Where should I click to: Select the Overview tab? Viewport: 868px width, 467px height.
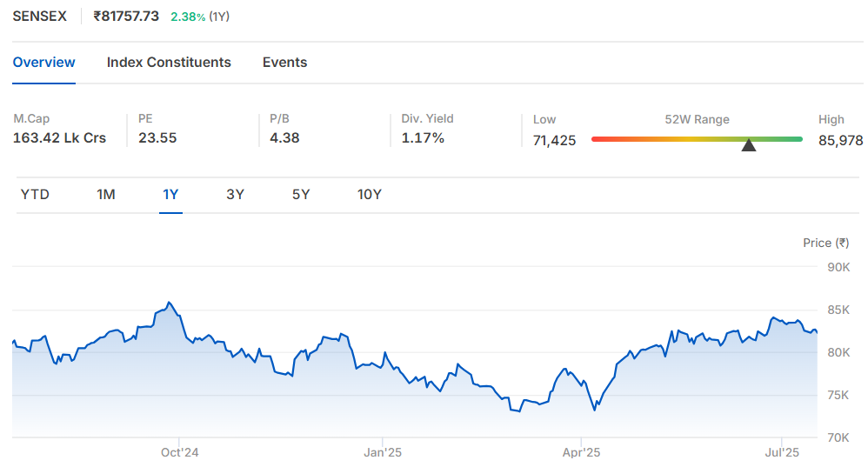[43, 62]
